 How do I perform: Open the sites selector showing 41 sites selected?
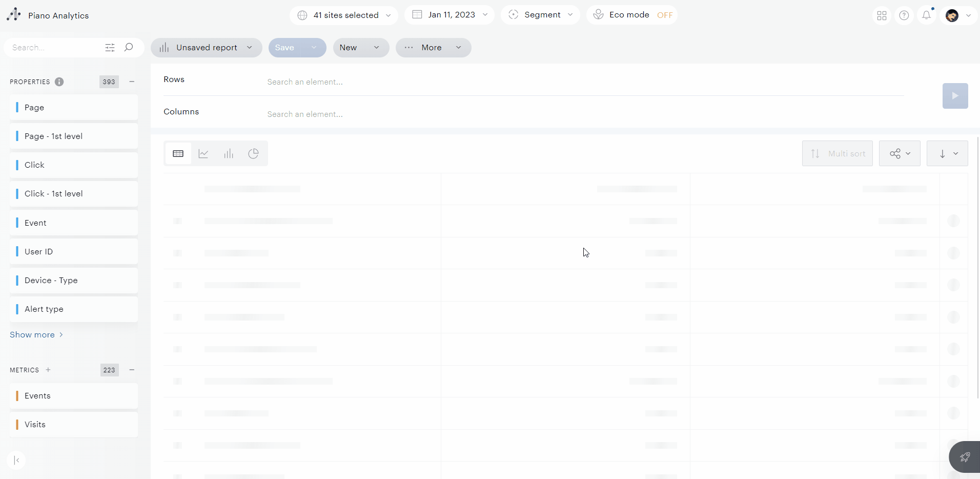(x=343, y=15)
